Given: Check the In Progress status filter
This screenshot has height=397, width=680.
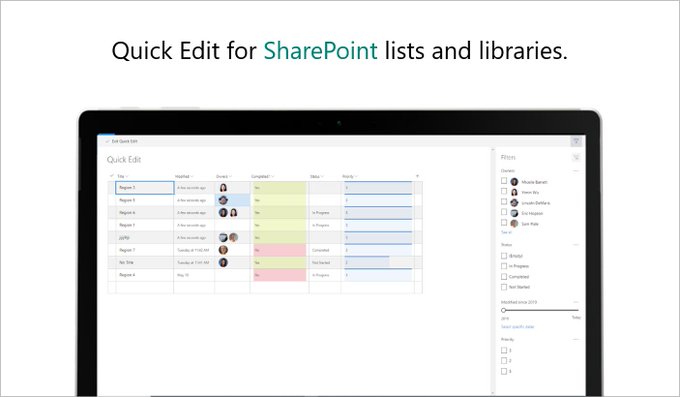Looking at the screenshot, I should (x=504, y=266).
